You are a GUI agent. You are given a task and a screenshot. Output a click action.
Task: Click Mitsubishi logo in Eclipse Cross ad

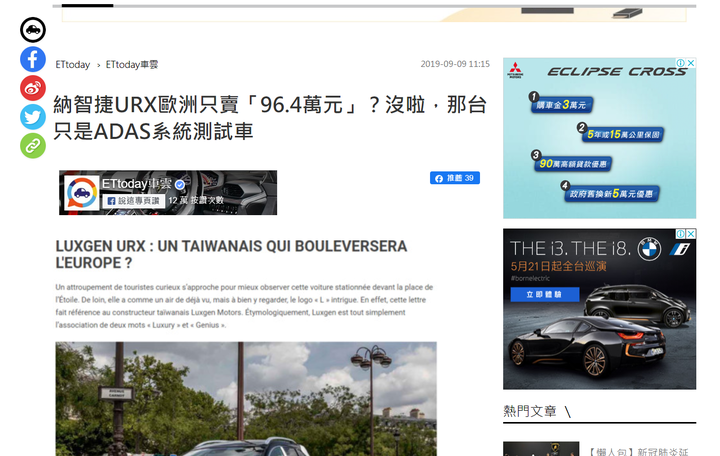click(515, 70)
